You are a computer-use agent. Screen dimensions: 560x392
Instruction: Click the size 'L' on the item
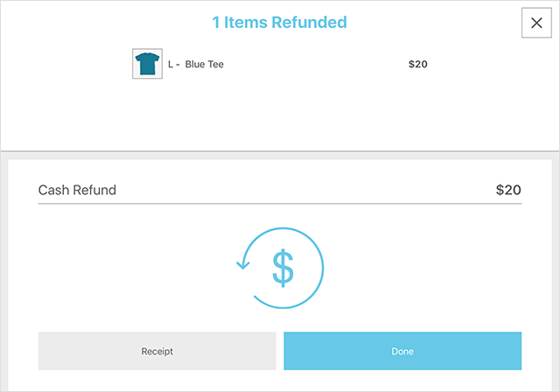[x=171, y=64]
